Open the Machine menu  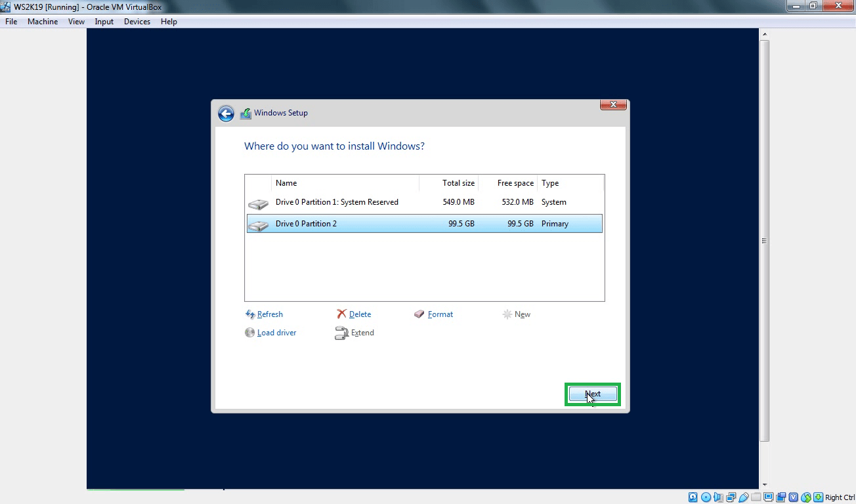click(43, 22)
